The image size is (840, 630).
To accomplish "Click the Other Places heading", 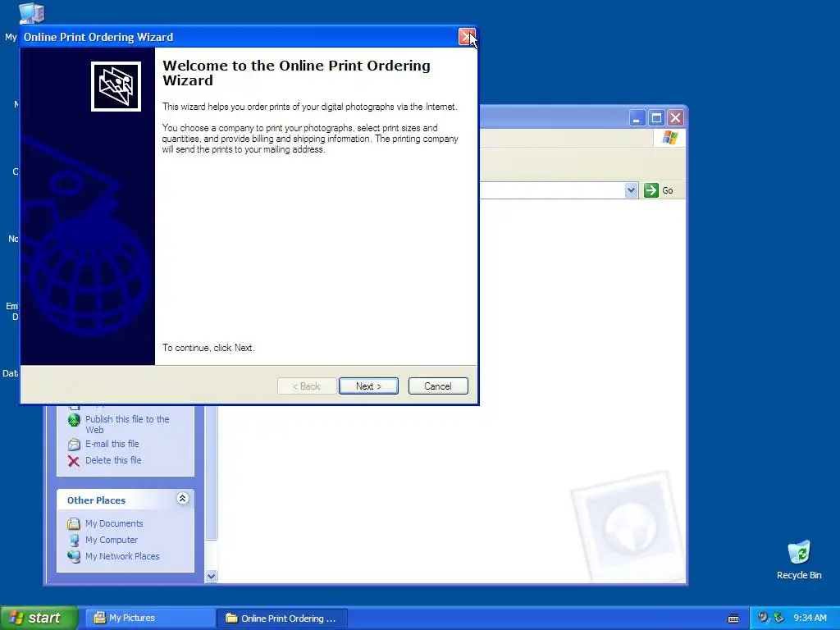I will (97, 500).
